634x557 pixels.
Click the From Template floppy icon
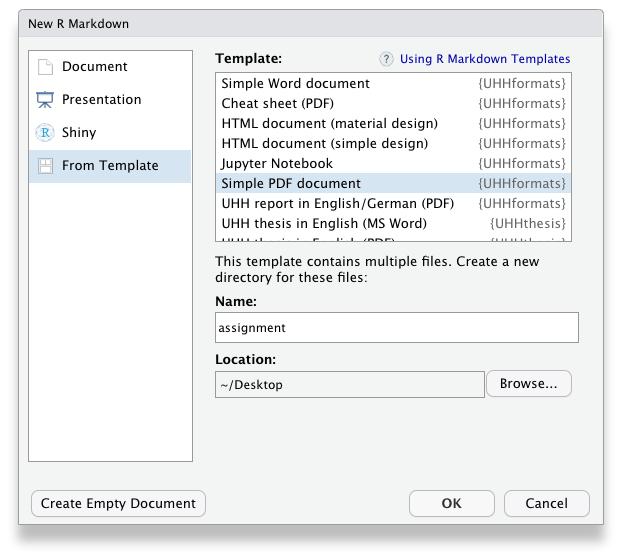(x=44, y=166)
